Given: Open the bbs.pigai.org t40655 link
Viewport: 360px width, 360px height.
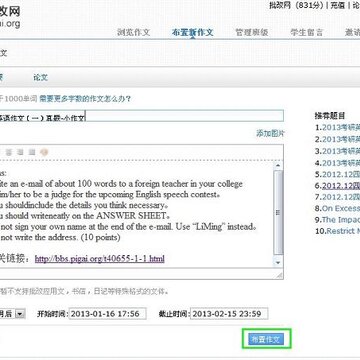Looking at the screenshot, I should [x=100, y=259].
